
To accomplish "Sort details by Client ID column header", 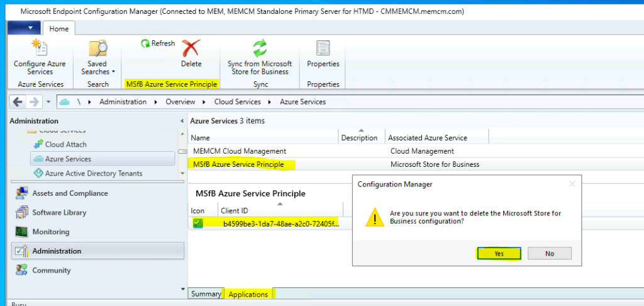I will point(280,210).
